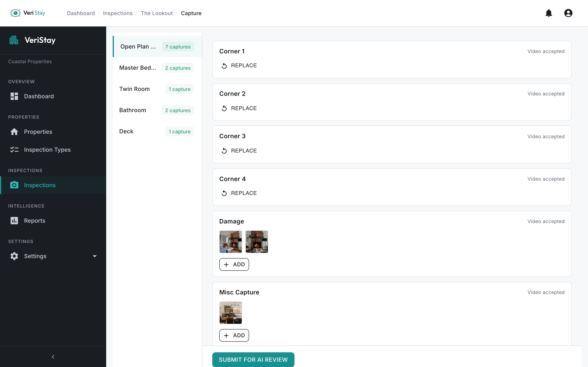Click the refresh icon beside Corner 1 Replace
Screen dimensions: 588x367
click(x=225, y=65)
